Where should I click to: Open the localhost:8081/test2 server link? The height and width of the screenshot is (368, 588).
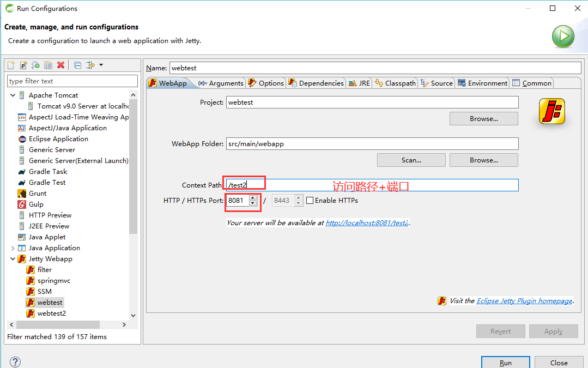point(367,223)
